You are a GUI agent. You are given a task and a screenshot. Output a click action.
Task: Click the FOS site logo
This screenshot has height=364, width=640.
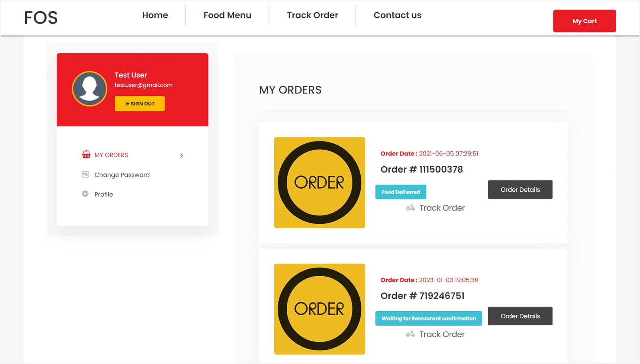pos(41,18)
